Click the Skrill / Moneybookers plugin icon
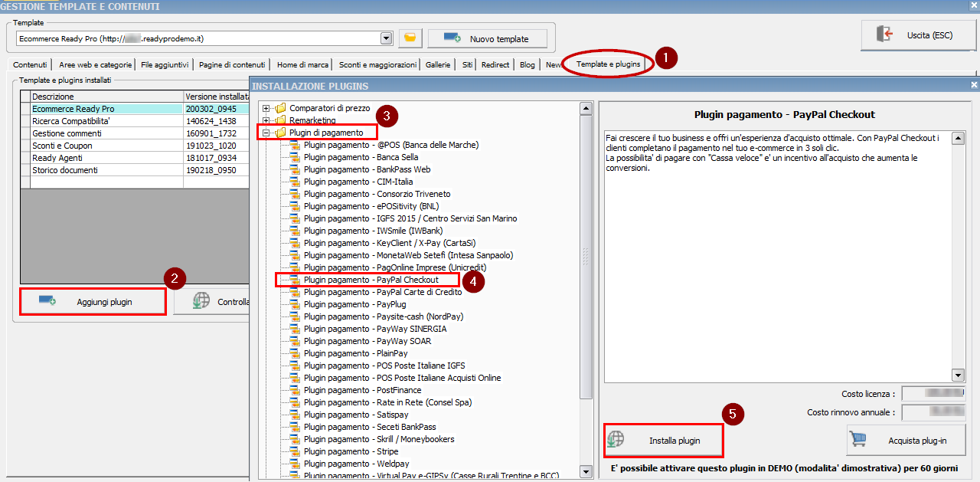Viewport: 980px width, 482px height. point(295,439)
